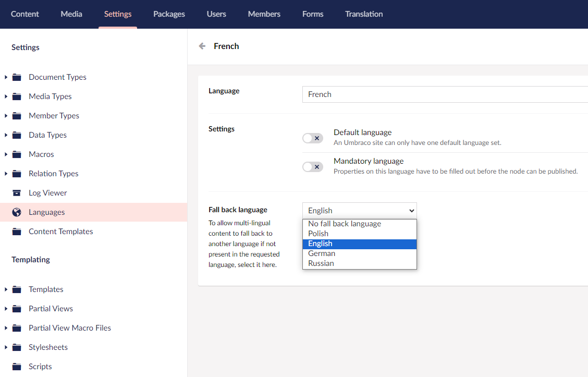Click the Scripts folder icon
Viewport: 588px width, 377px height.
tap(16, 366)
